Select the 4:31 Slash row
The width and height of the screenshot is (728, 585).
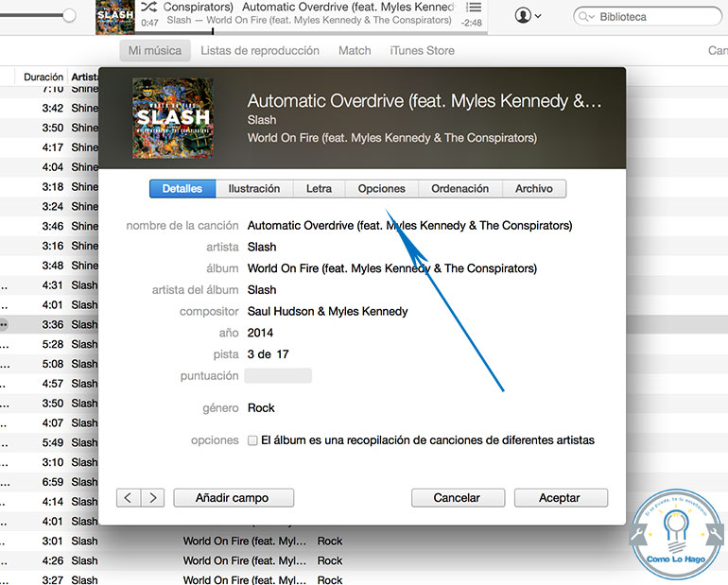coord(49,285)
